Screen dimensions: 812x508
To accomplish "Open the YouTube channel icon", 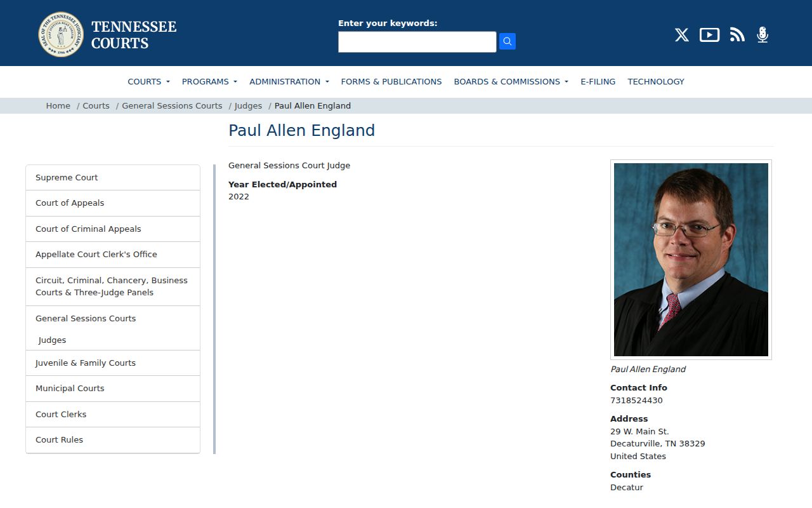I will 709,35.
